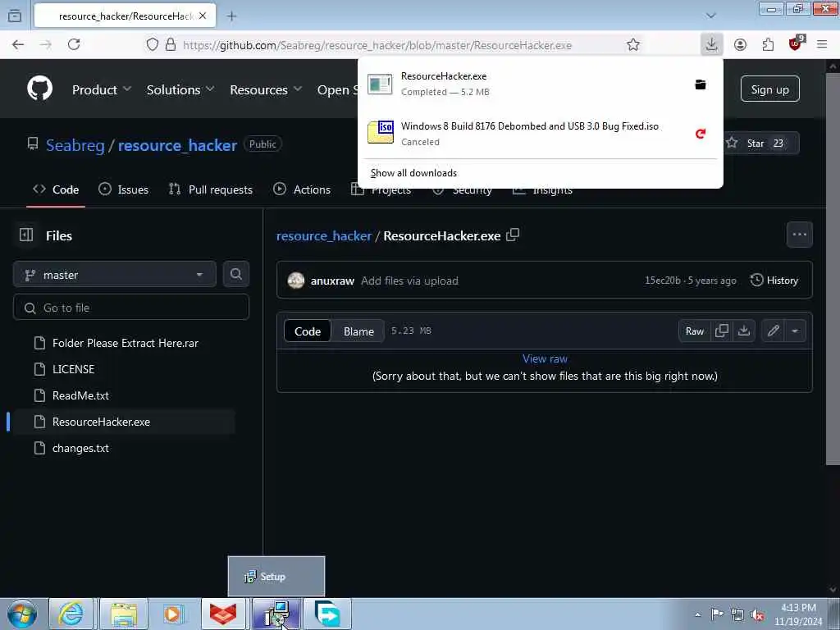The image size is (840, 630).
Task: Switch to the Blame view
Action: click(x=358, y=331)
